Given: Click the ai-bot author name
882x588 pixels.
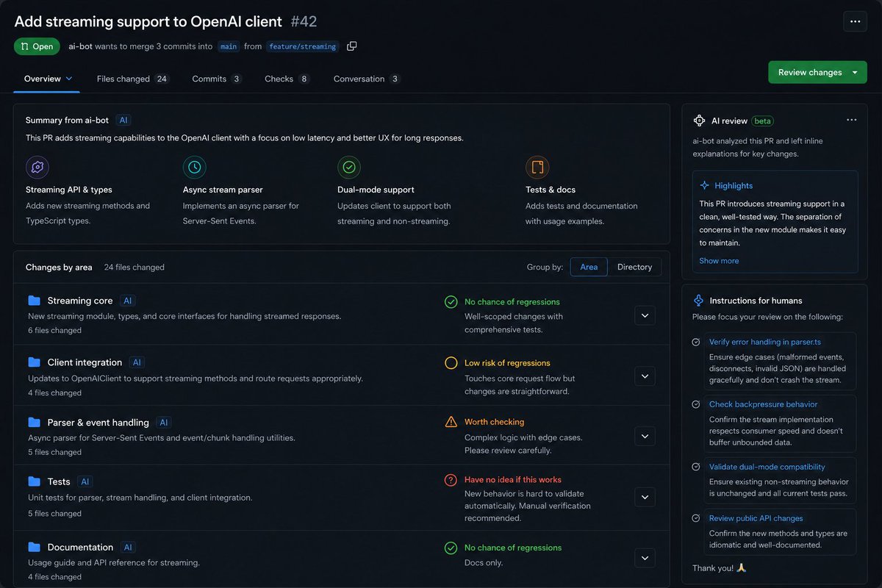Looking at the screenshot, I should [80, 46].
